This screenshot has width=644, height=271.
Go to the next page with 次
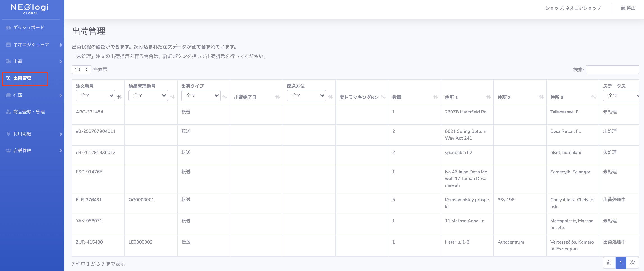tap(633, 262)
